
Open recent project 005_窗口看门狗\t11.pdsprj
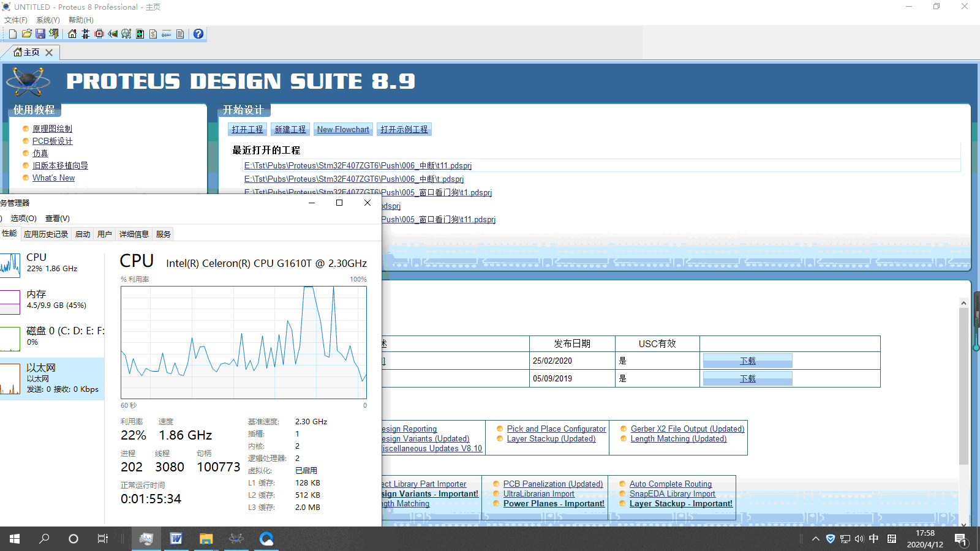click(439, 219)
